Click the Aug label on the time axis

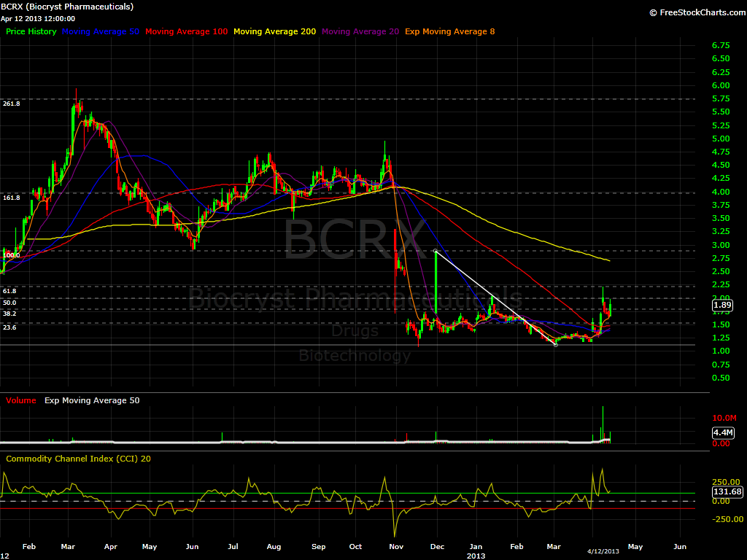[x=274, y=546]
